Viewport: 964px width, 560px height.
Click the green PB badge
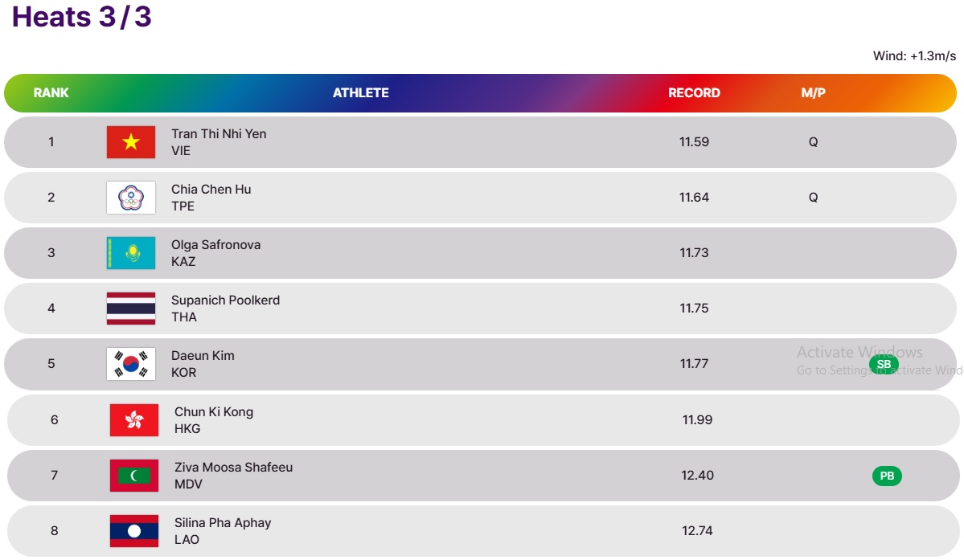887,476
